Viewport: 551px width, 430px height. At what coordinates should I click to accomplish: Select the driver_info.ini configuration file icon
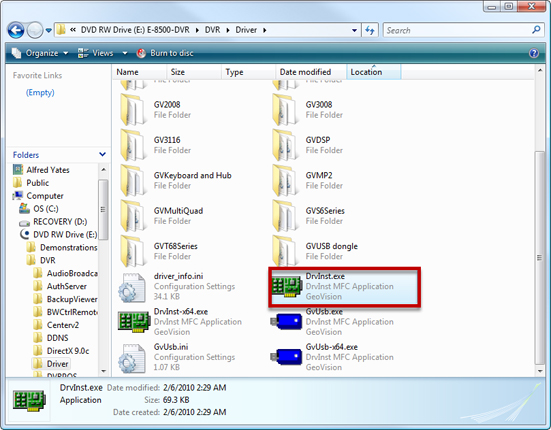[132, 288]
